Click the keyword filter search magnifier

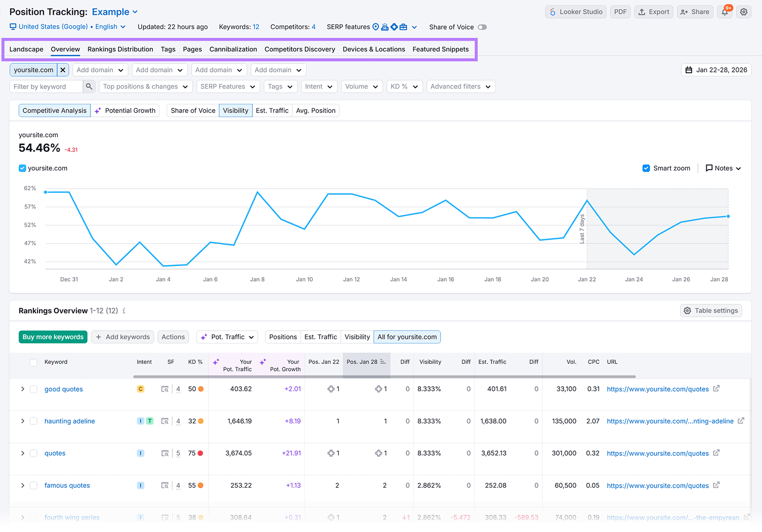[89, 86]
